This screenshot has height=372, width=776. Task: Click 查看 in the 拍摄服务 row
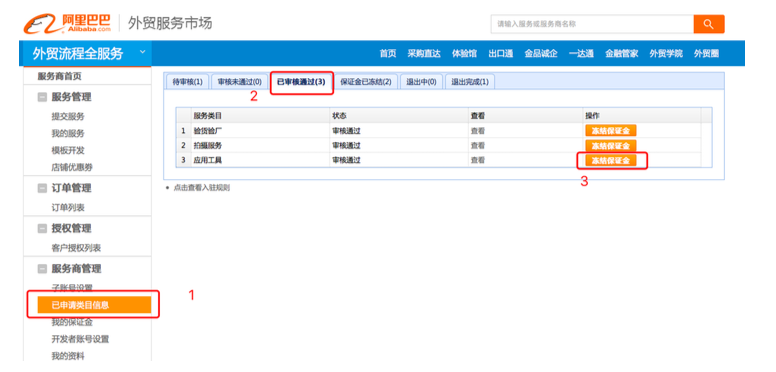tap(478, 146)
